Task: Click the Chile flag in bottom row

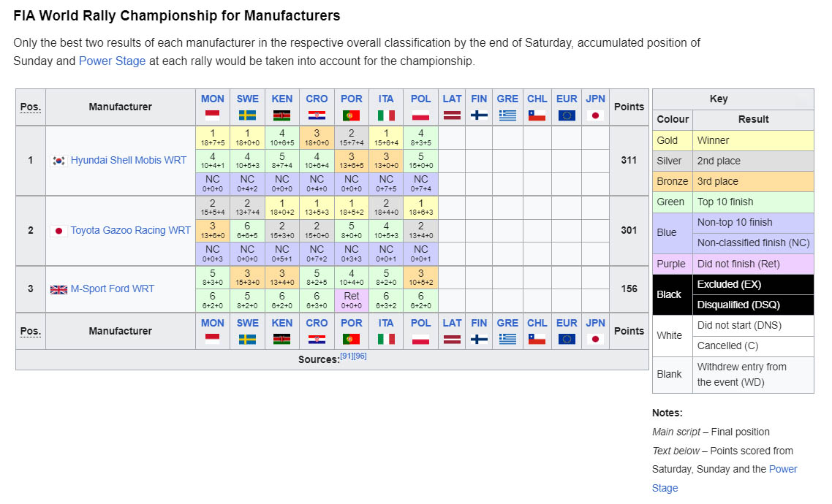Action: pos(537,339)
